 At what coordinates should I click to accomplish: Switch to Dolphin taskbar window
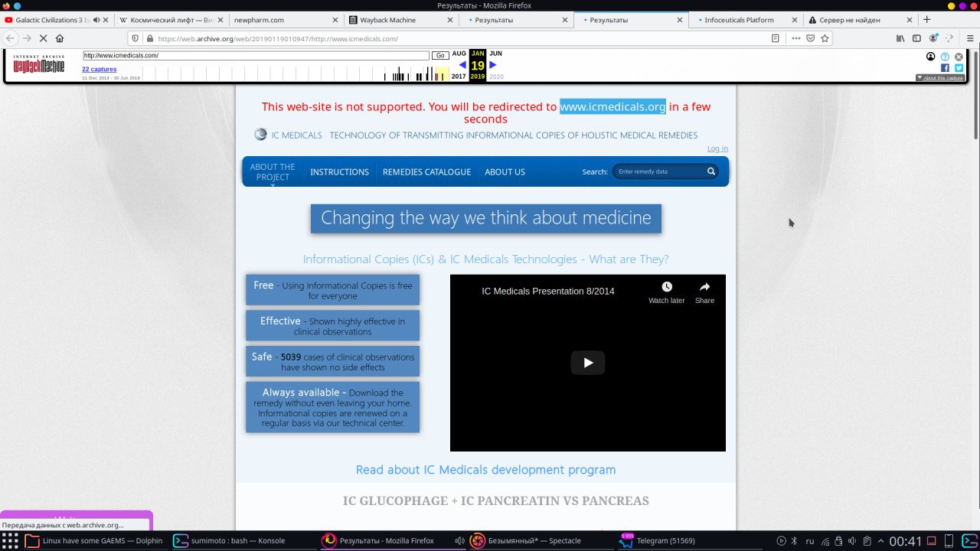pos(95,540)
